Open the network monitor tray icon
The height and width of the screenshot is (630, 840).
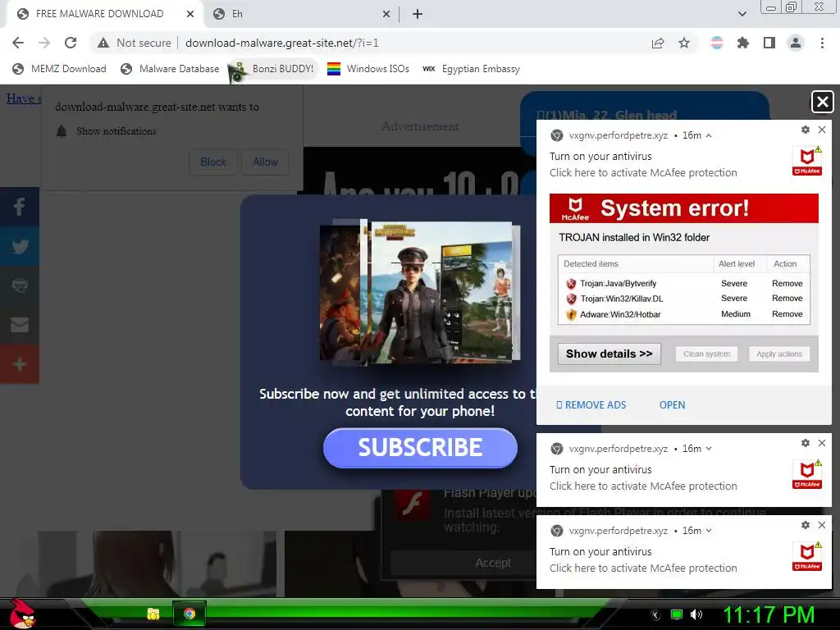[x=677, y=614]
